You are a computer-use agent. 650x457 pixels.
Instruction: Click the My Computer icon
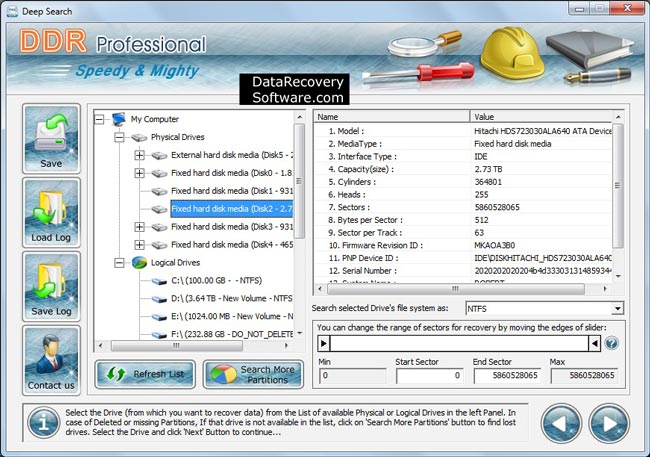click(x=119, y=119)
